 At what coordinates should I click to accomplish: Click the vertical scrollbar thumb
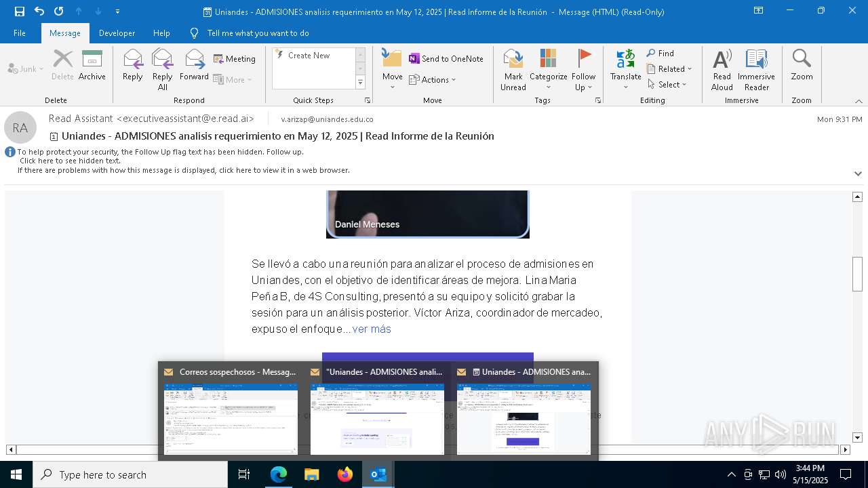tap(857, 274)
